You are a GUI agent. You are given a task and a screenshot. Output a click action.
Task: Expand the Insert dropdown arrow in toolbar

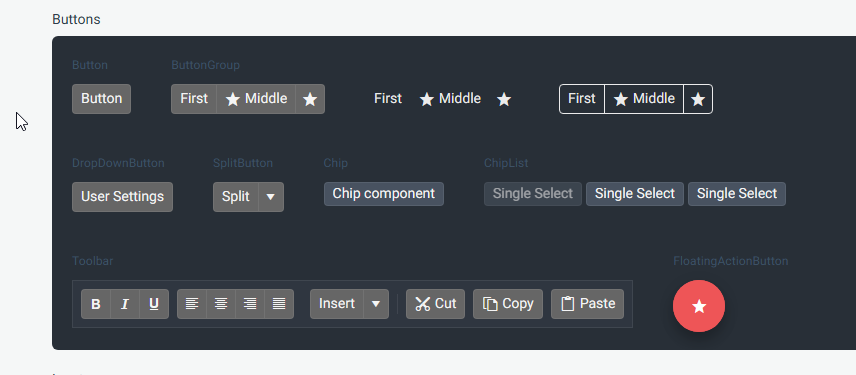tap(376, 304)
